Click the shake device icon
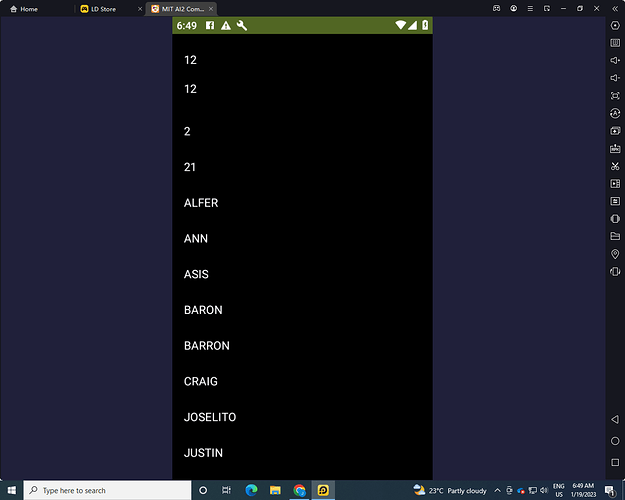This screenshot has width=625, height=500. (x=615, y=272)
